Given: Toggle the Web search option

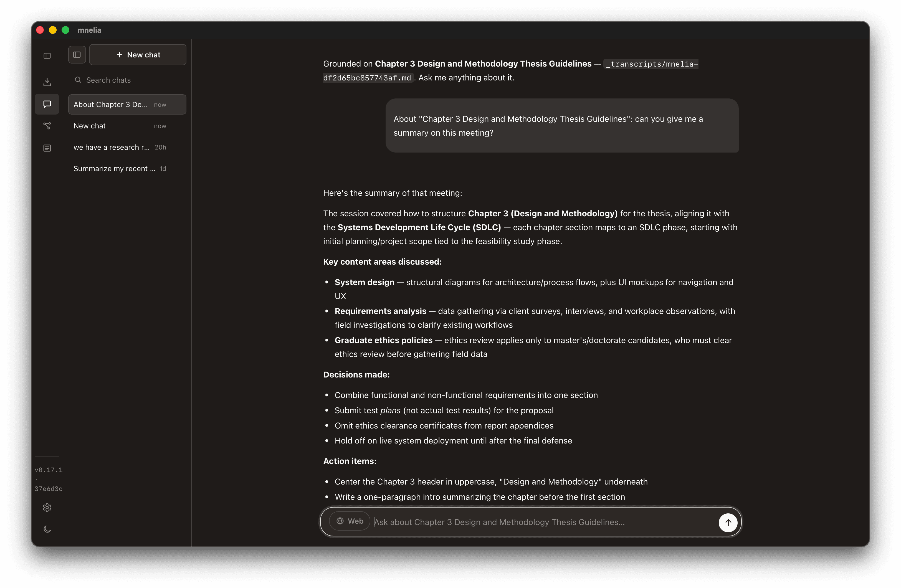Looking at the screenshot, I should pyautogui.click(x=350, y=521).
